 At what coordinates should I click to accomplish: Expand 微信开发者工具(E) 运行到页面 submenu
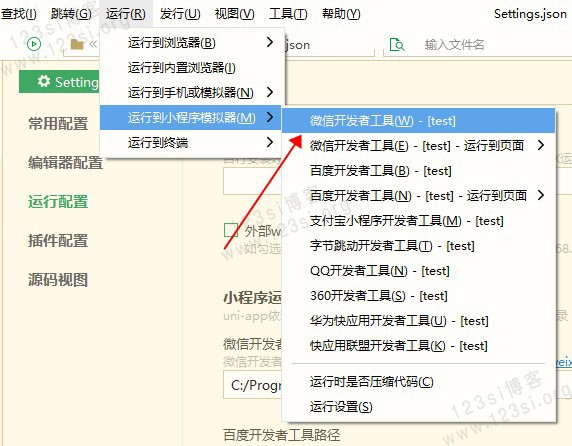(x=418, y=146)
